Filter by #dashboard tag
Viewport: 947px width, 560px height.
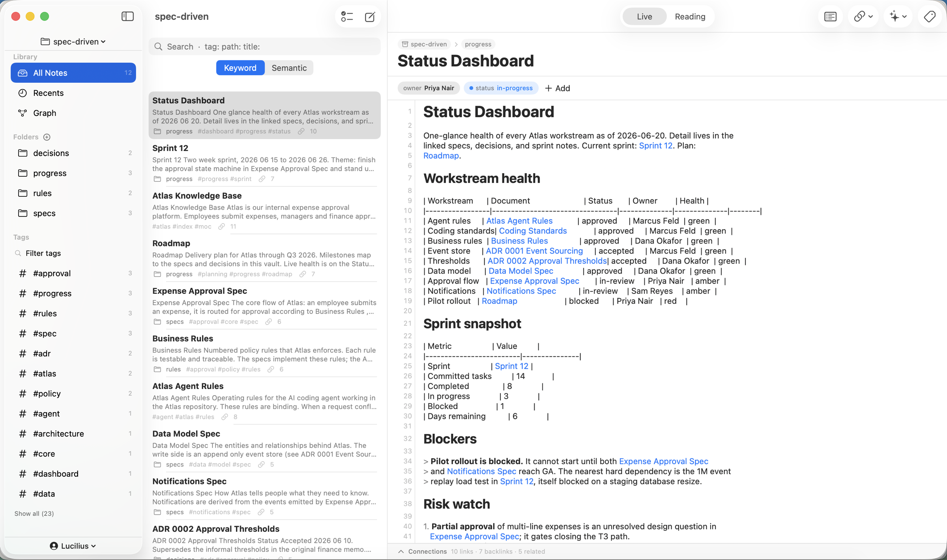point(73,474)
